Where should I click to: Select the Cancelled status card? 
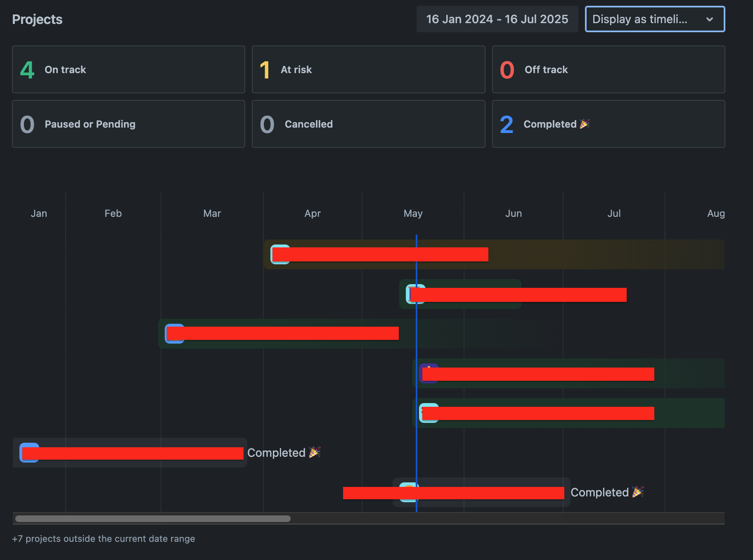click(368, 124)
